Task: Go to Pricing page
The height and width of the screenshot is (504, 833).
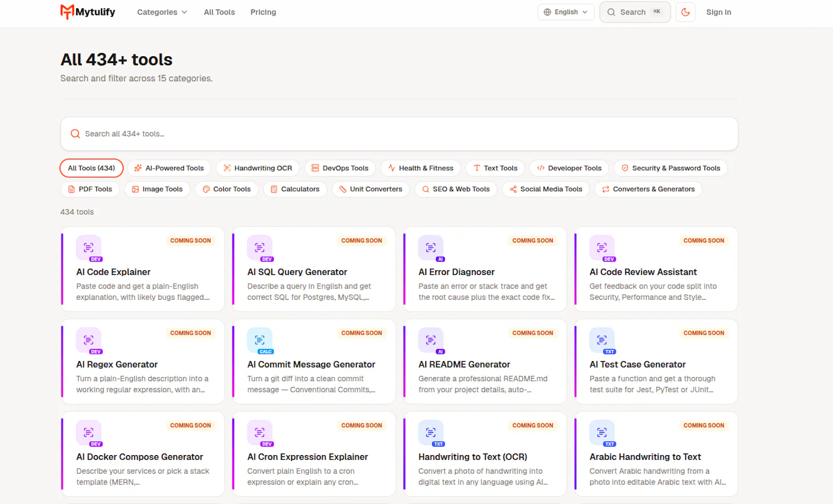Action: 263,12
